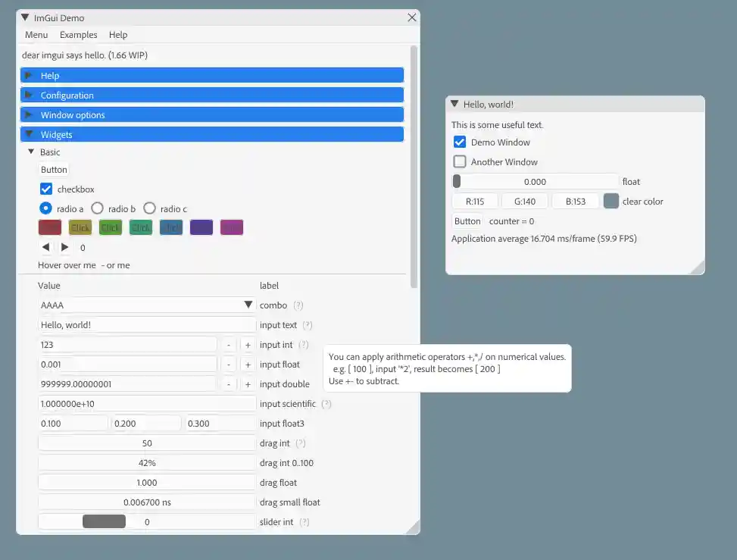Disable the Demo Window checkbox
Image resolution: width=737 pixels, height=560 pixels.
[460, 142]
